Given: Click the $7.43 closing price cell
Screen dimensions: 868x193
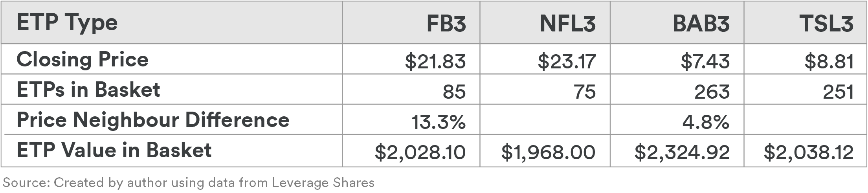Looking at the screenshot, I should point(677,59).
